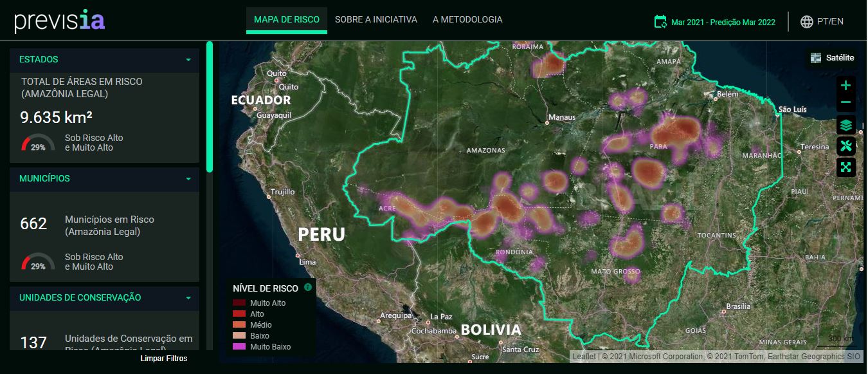Click the globe language icon
Viewport: 868px width, 374px height.
coord(806,21)
